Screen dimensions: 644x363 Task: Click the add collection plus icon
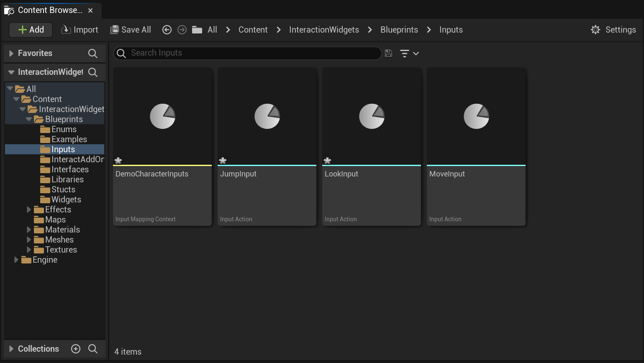[x=76, y=349]
